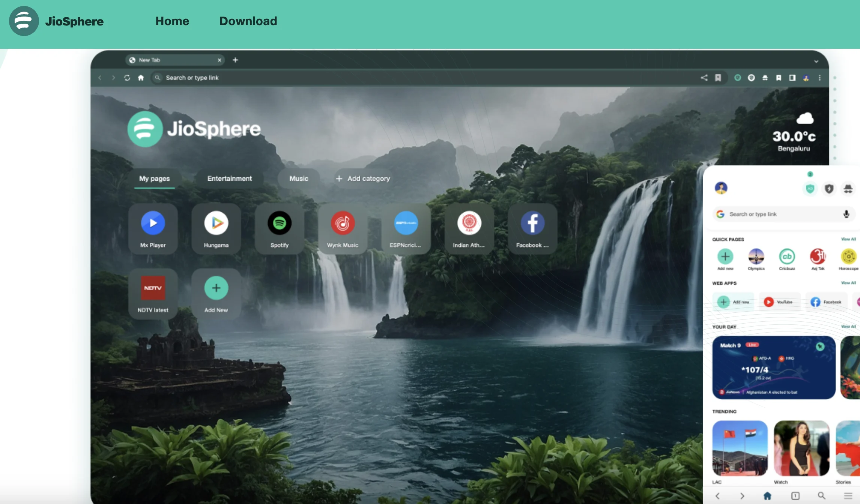This screenshot has height=504, width=860.
Task: Open the bookmarks icon right of the incognito icon
Action: [779, 78]
